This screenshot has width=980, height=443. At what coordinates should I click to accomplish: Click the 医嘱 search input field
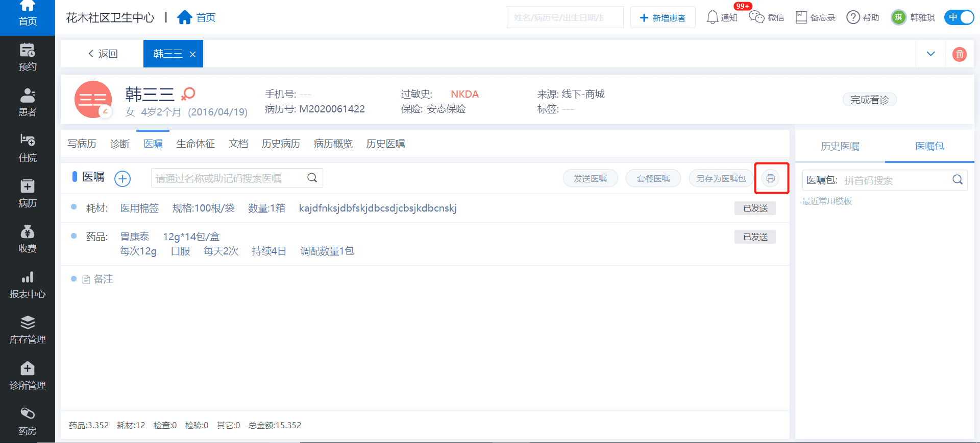[230, 178]
